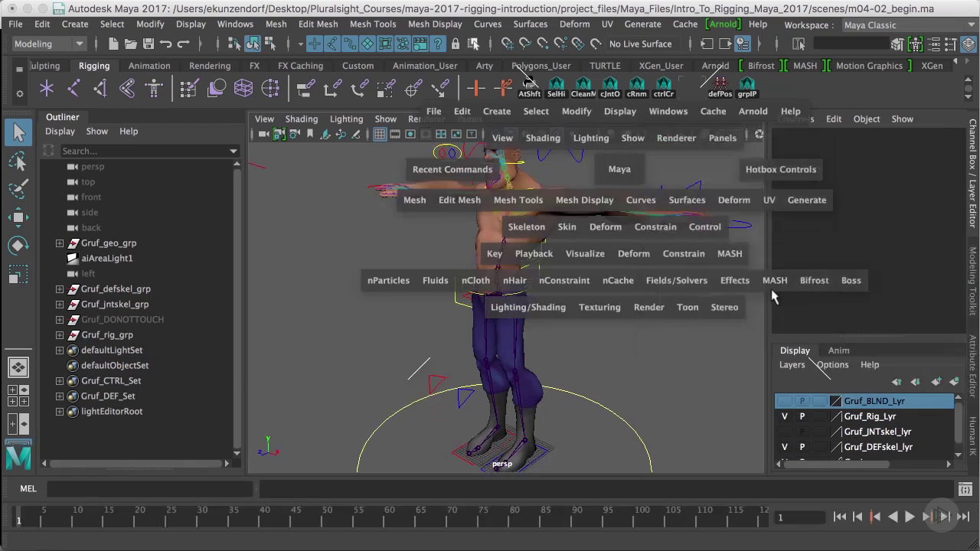Open the HumanIK Quick Rig shelf icon
Image resolution: width=980 pixels, height=551 pixels.
[x=154, y=89]
